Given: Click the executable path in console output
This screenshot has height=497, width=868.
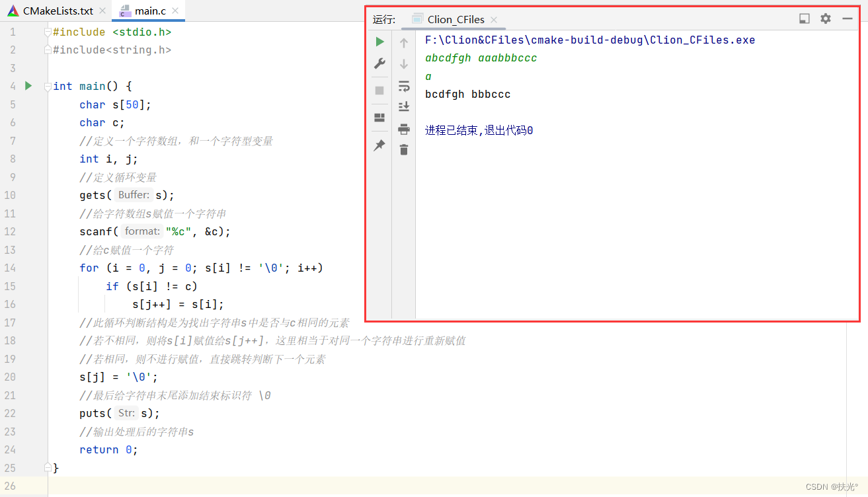Looking at the screenshot, I should [x=590, y=40].
